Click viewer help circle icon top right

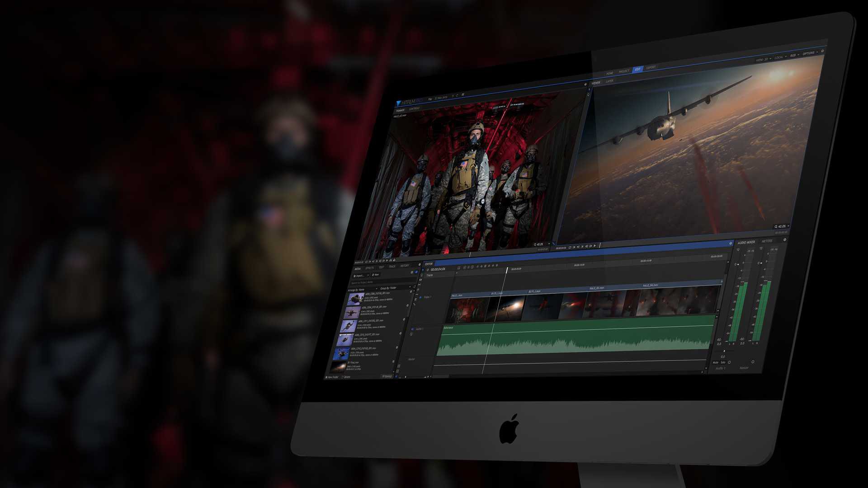[x=822, y=51]
